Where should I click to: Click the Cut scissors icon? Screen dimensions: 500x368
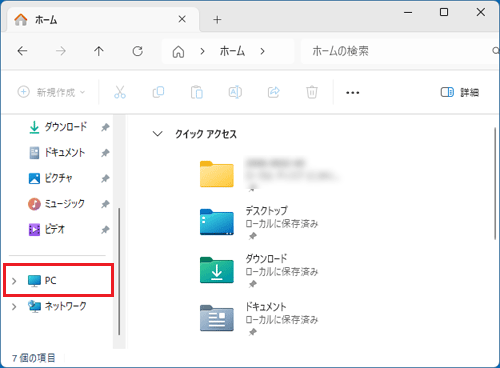pyautogui.click(x=120, y=92)
